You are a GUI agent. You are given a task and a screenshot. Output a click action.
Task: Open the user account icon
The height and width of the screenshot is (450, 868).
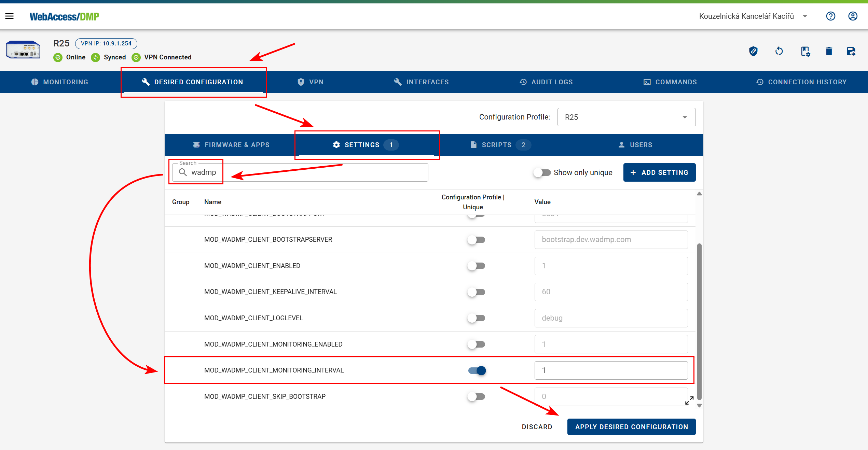853,16
